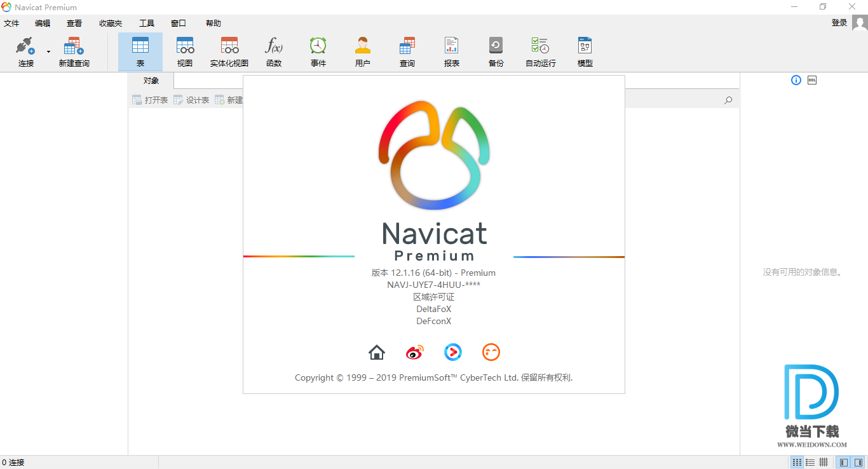Open the 实体化视图 (Materialized View) icon
868x469 pixels.
229,51
